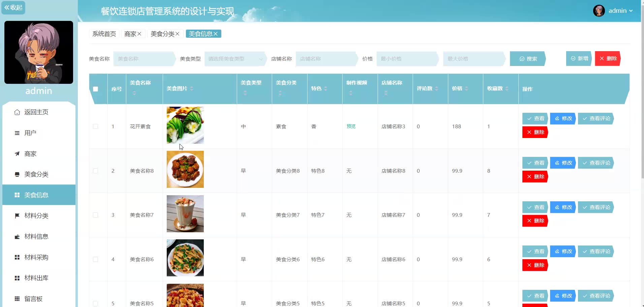Open 材料出库 sidebar item
644x307 pixels.
[x=39, y=278]
